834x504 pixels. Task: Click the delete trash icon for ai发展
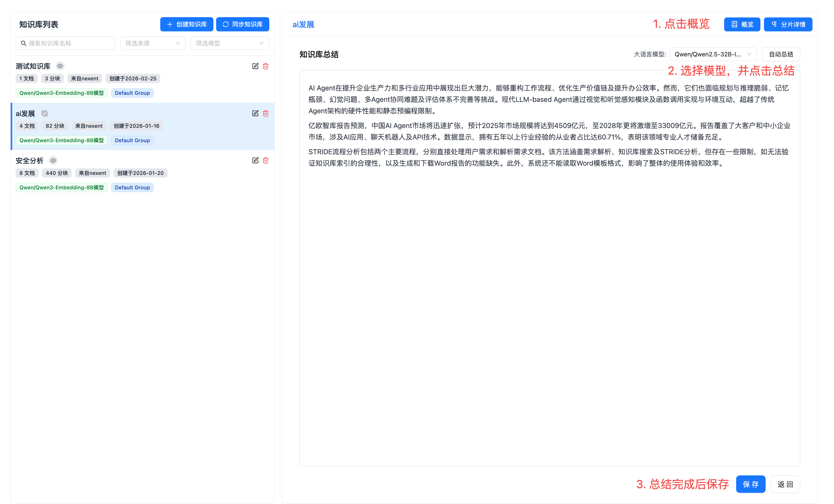click(x=266, y=113)
